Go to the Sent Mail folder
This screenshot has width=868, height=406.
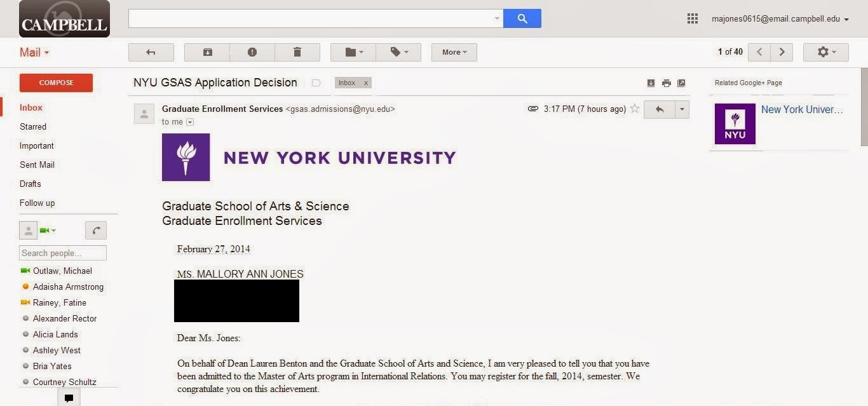click(x=37, y=165)
